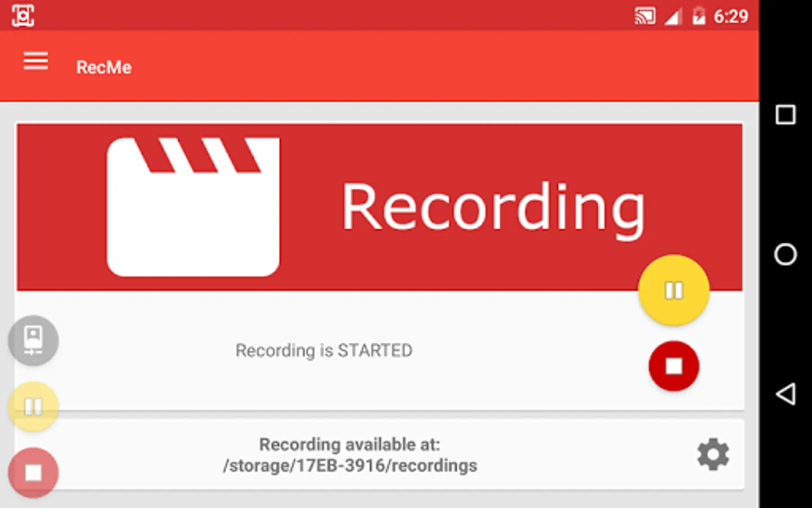
Task: Open the hamburger navigation menu
Action: click(x=36, y=61)
